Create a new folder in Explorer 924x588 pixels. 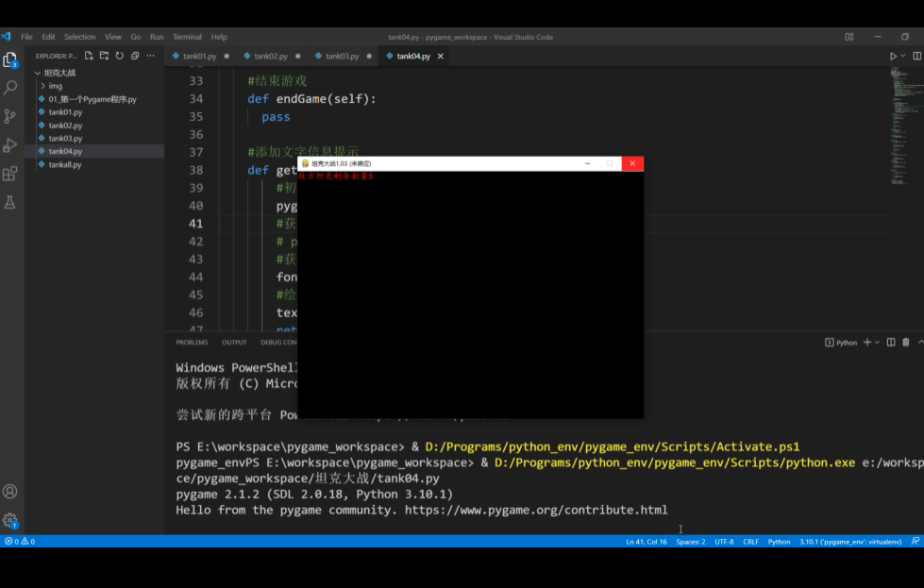tap(105, 56)
